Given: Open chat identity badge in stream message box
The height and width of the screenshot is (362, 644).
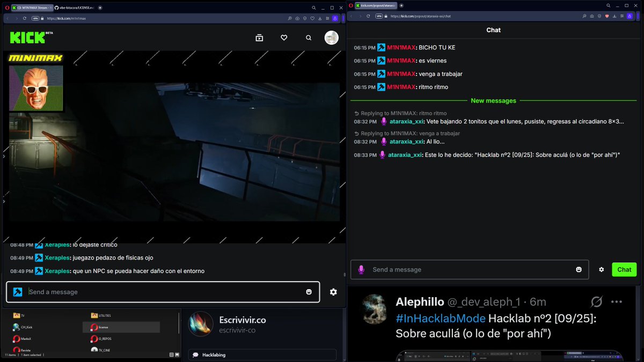Looking at the screenshot, I should [x=18, y=292].
